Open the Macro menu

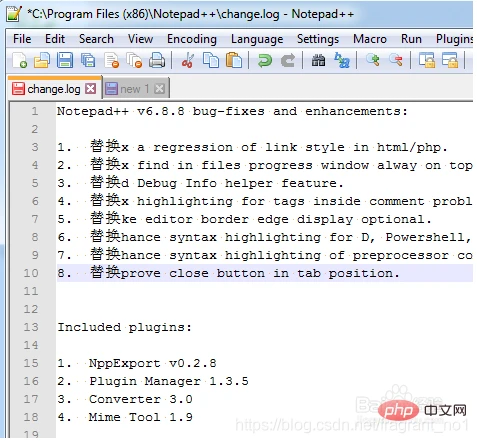tap(370, 39)
